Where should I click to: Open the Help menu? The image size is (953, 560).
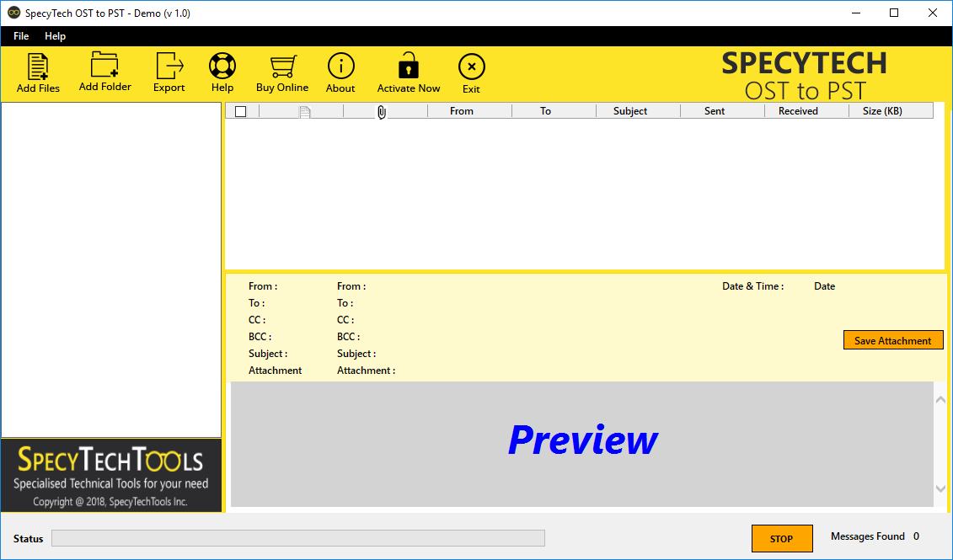[56, 36]
